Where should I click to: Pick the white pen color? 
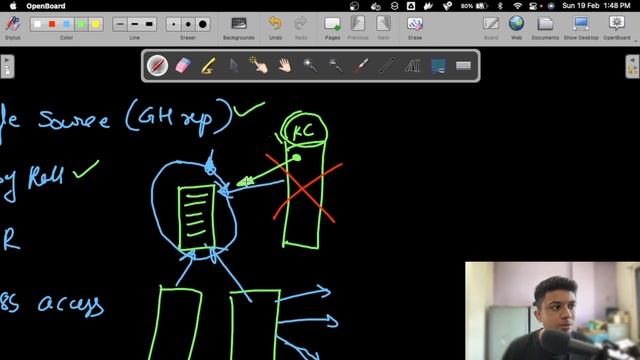[37, 24]
